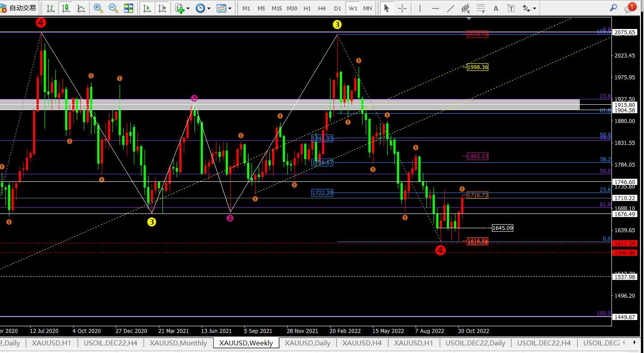Select the 1716.73 price label
This screenshot has width=644, height=353.
pos(478,195)
